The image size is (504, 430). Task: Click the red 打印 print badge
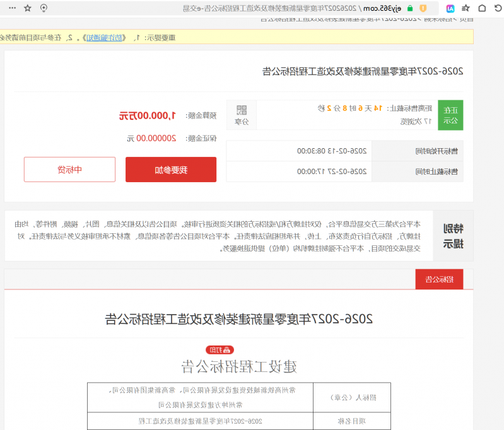pyautogui.click(x=220, y=350)
